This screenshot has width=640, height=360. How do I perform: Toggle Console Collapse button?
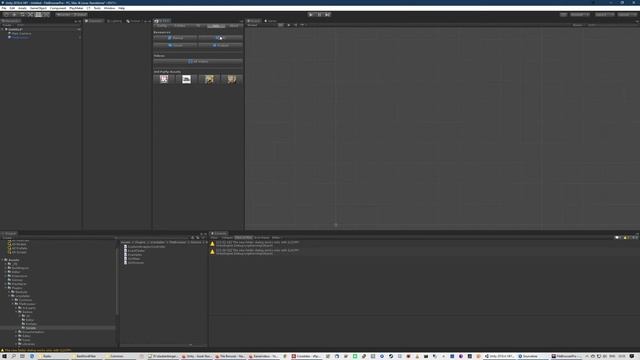tap(227, 238)
